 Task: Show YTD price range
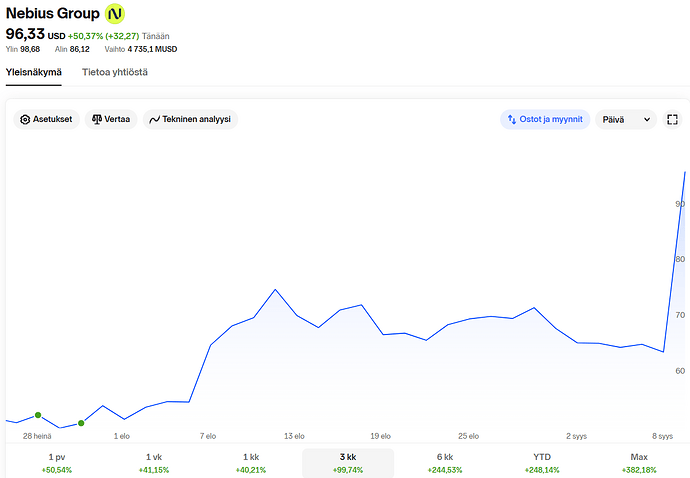[x=543, y=462]
